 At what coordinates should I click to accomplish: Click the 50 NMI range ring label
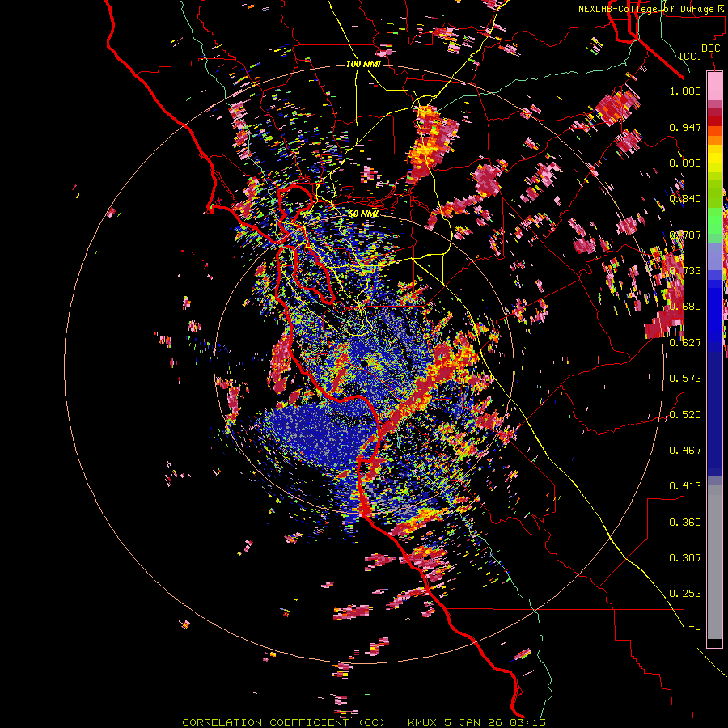[363, 214]
